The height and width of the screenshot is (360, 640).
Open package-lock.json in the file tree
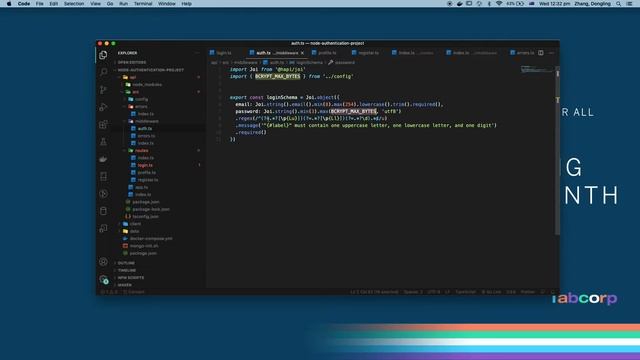(x=151, y=209)
